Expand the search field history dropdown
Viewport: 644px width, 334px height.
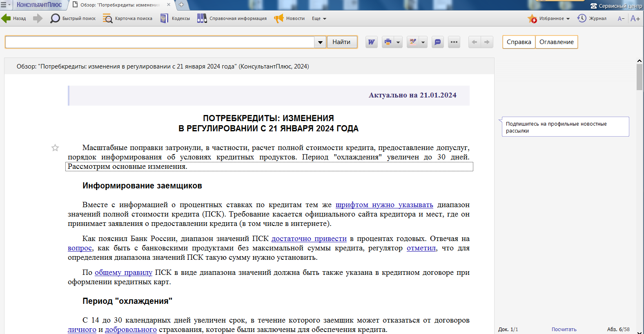coord(320,42)
